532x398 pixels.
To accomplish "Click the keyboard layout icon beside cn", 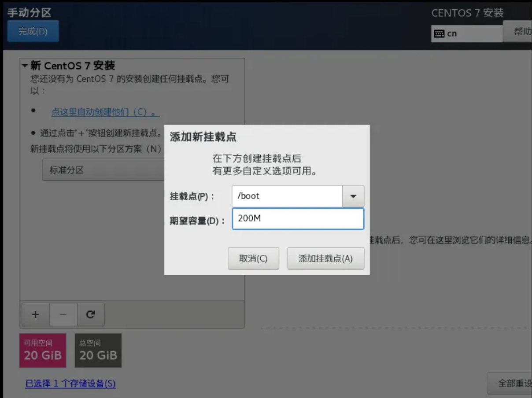I will pyautogui.click(x=439, y=33).
